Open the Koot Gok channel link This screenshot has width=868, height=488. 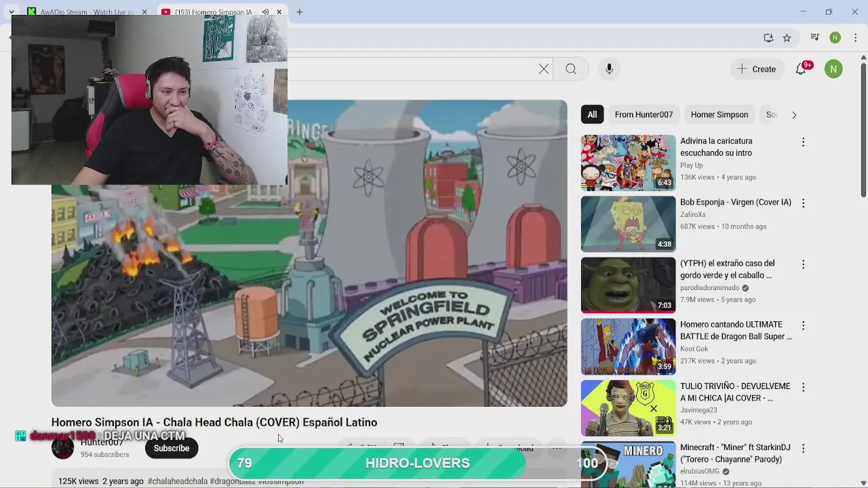(x=694, y=349)
